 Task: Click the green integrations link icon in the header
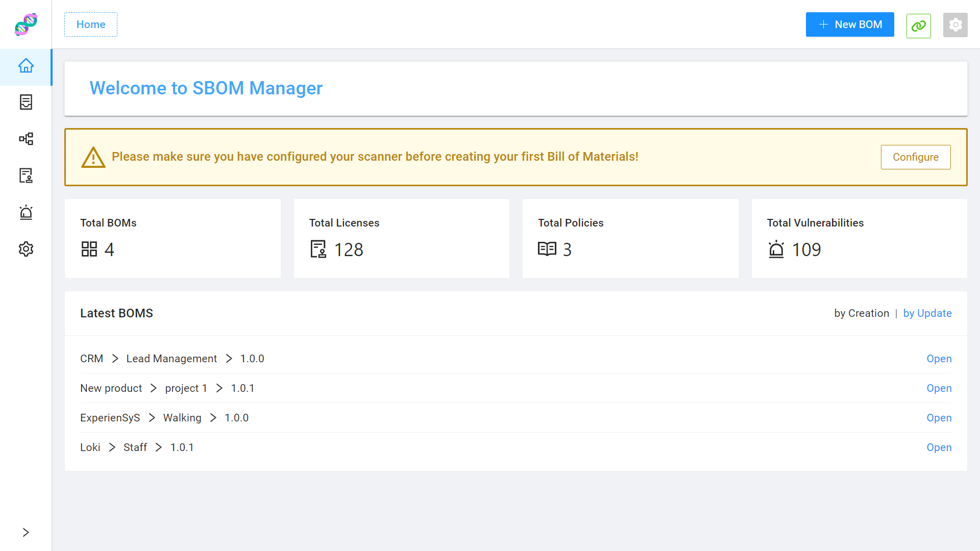(x=918, y=24)
